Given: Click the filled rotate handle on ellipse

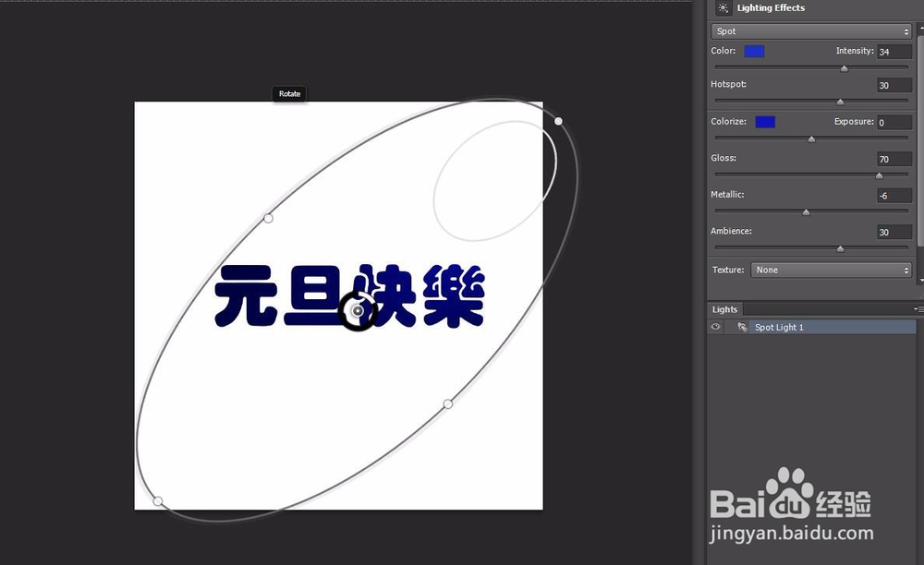Looking at the screenshot, I should [x=558, y=121].
